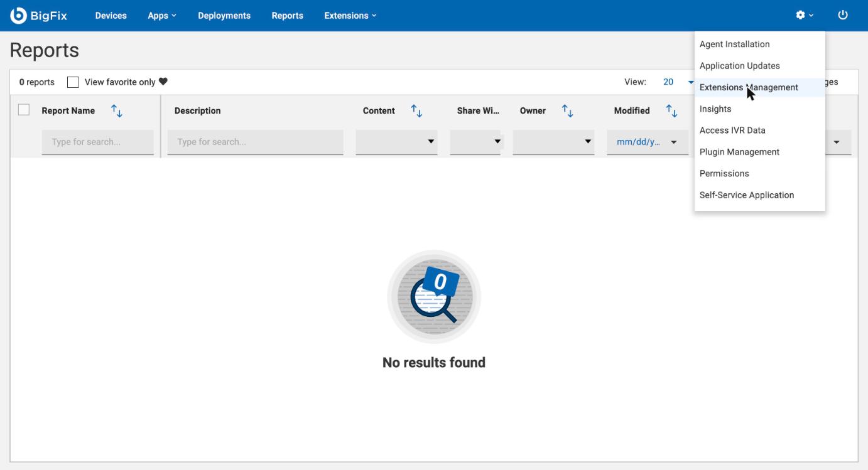The width and height of the screenshot is (868, 470).
Task: Expand the Extensions menu
Action: tap(350, 16)
